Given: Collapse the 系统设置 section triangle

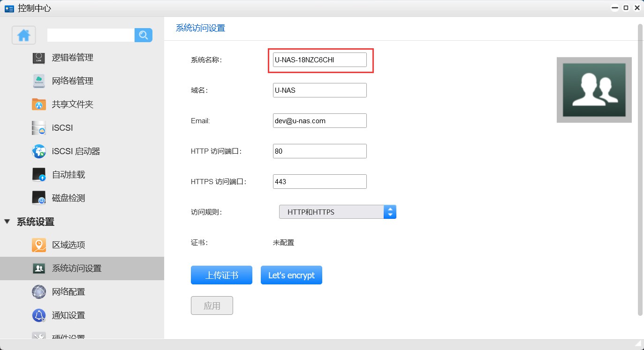Looking at the screenshot, I should 7,222.
